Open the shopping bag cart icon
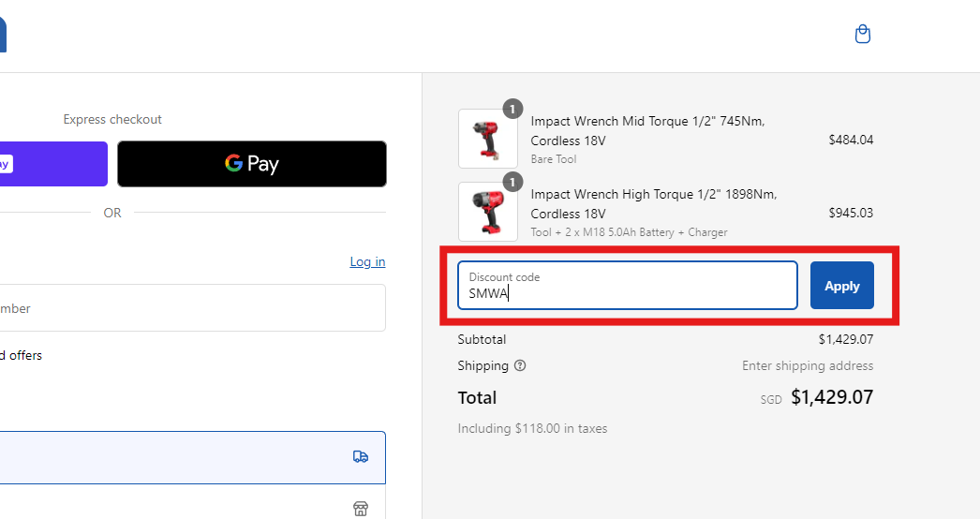This screenshot has height=519, width=980. [863, 34]
